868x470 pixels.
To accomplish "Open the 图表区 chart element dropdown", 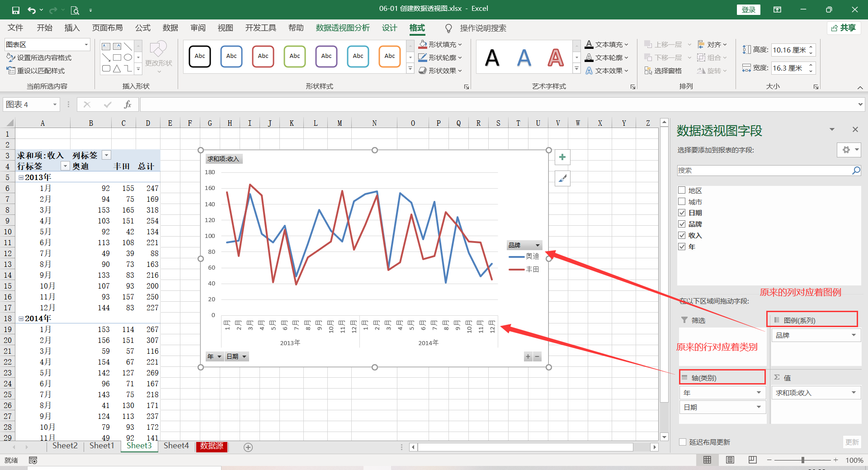I will (86, 44).
